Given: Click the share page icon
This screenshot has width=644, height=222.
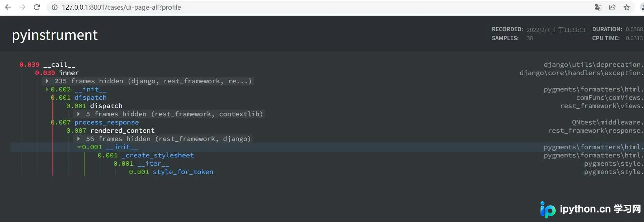Looking at the screenshot, I should (612, 7).
